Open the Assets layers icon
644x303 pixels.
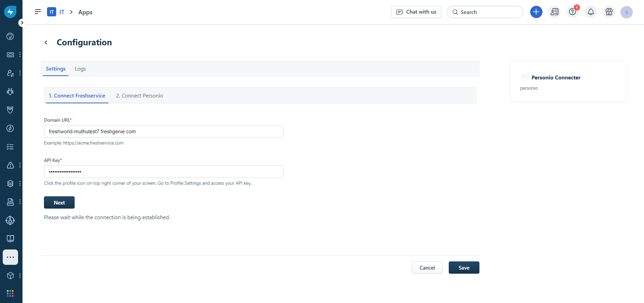[10, 184]
